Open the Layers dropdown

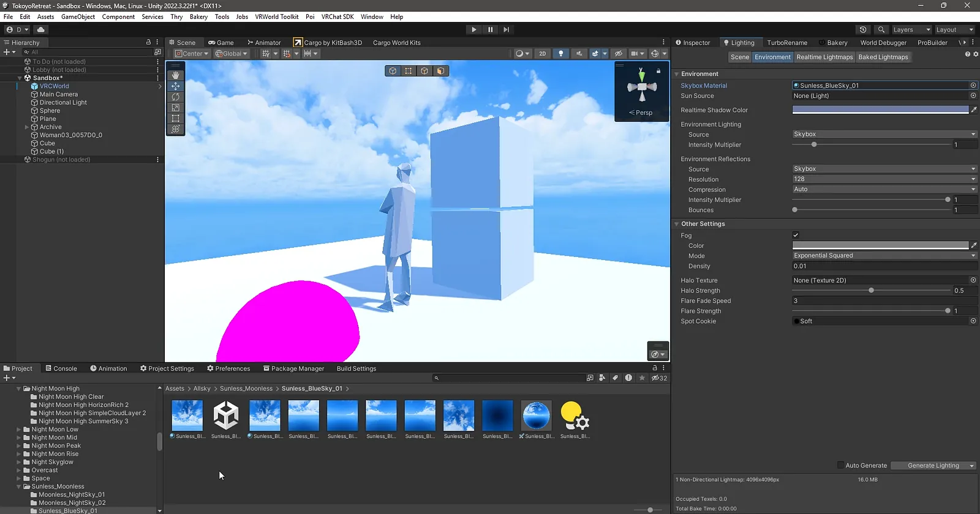(x=911, y=29)
